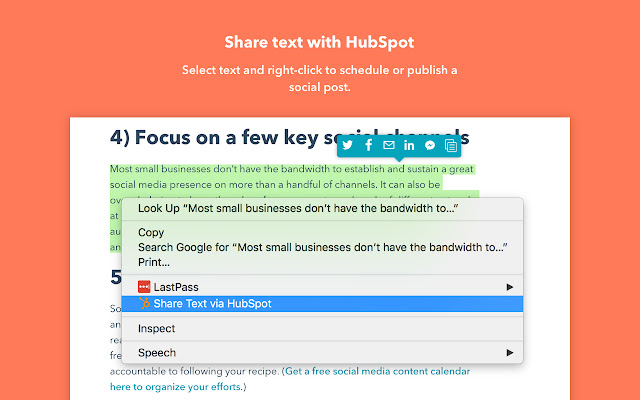
Task: Expand the LastPass submenu arrow
Action: coord(511,287)
